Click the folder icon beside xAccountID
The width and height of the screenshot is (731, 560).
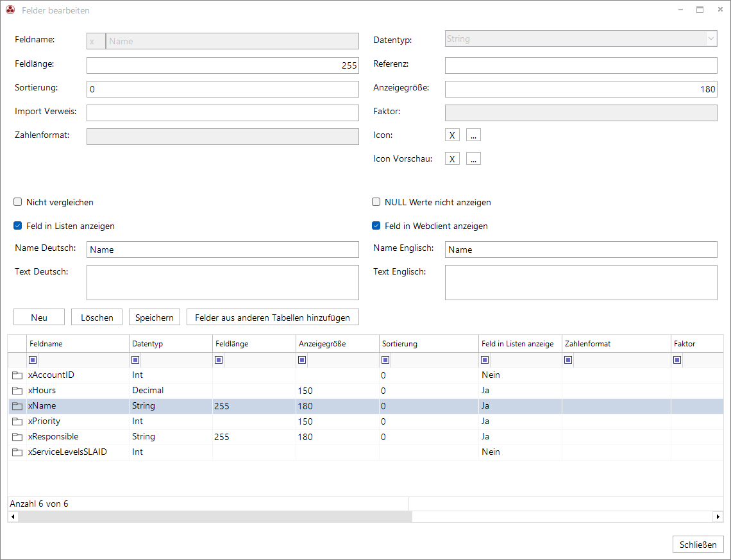point(17,375)
